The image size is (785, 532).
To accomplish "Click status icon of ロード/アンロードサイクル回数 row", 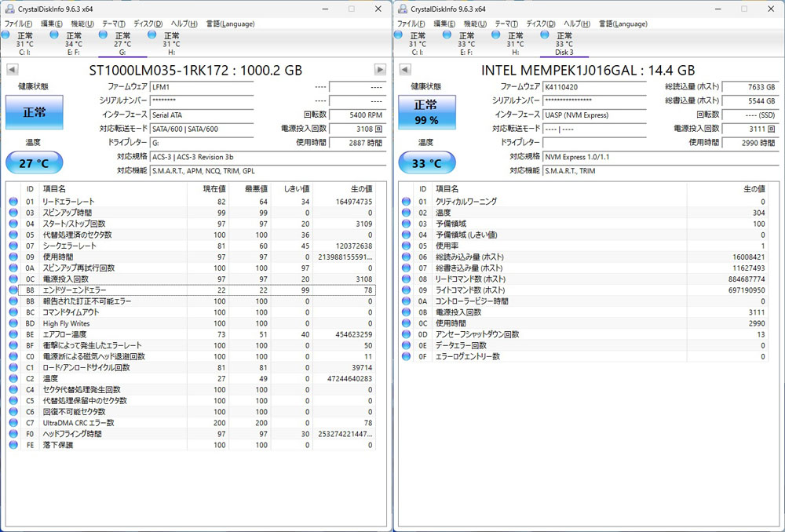I will [x=13, y=367].
